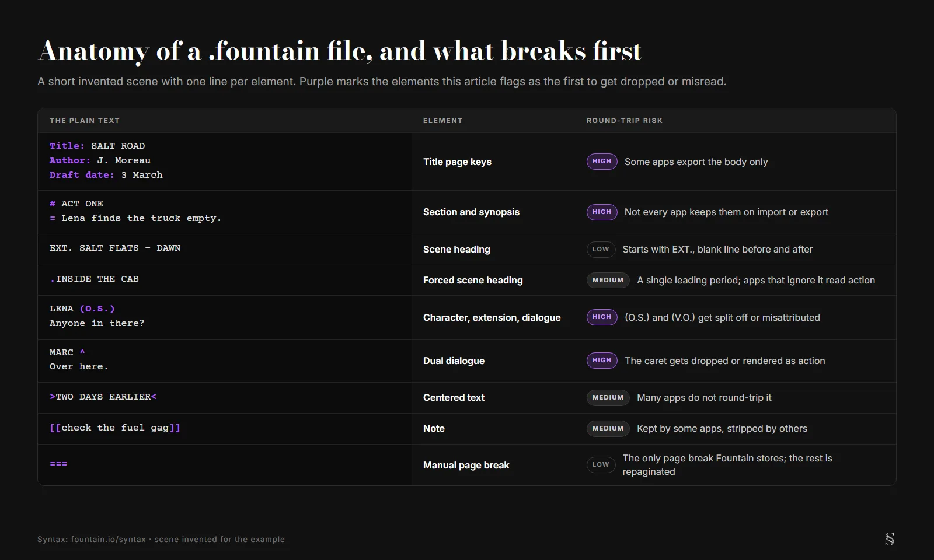Click the dialogue 'Anyone in there?'
Screen dimensions: 934x560
pyautogui.click(x=97, y=323)
